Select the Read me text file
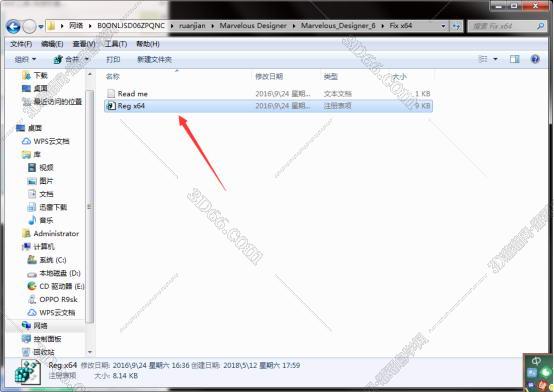This screenshot has height=392, width=554. (269, 94)
